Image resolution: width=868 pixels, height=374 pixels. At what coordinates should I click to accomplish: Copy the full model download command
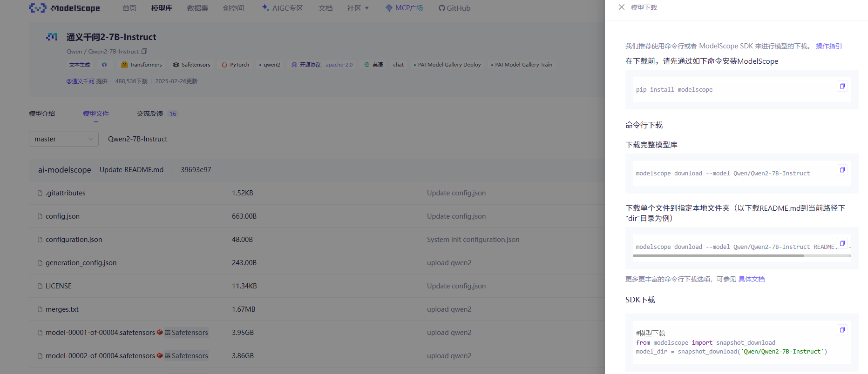[x=842, y=170]
